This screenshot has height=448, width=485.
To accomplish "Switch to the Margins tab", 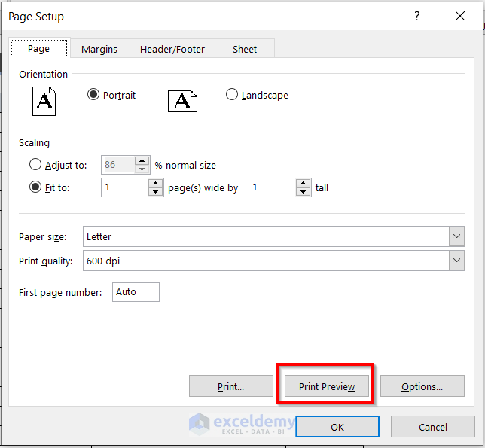I will [x=99, y=49].
